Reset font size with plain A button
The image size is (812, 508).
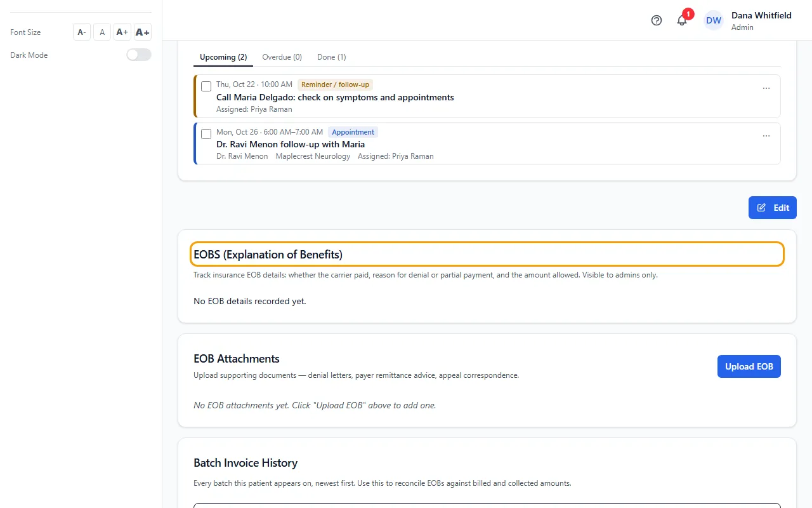tap(102, 32)
